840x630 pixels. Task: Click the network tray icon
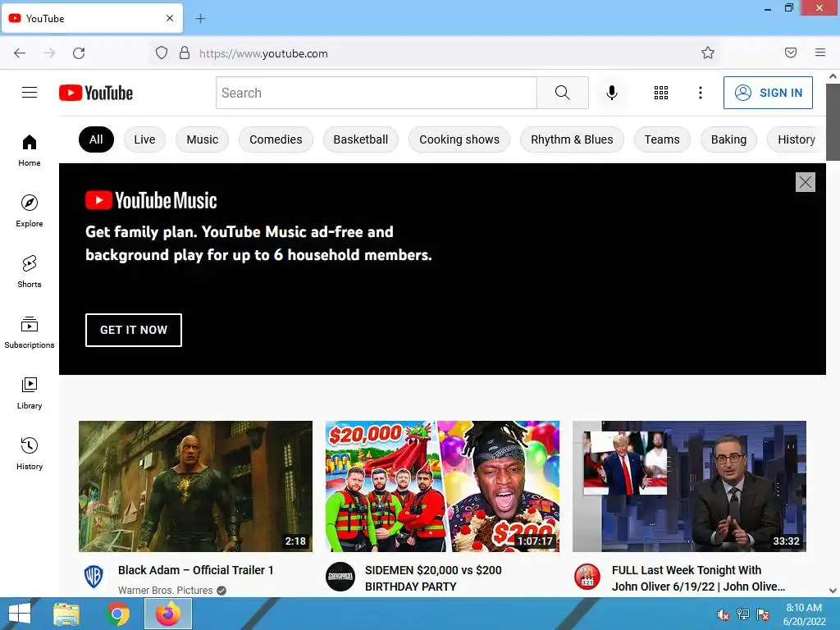(x=743, y=615)
